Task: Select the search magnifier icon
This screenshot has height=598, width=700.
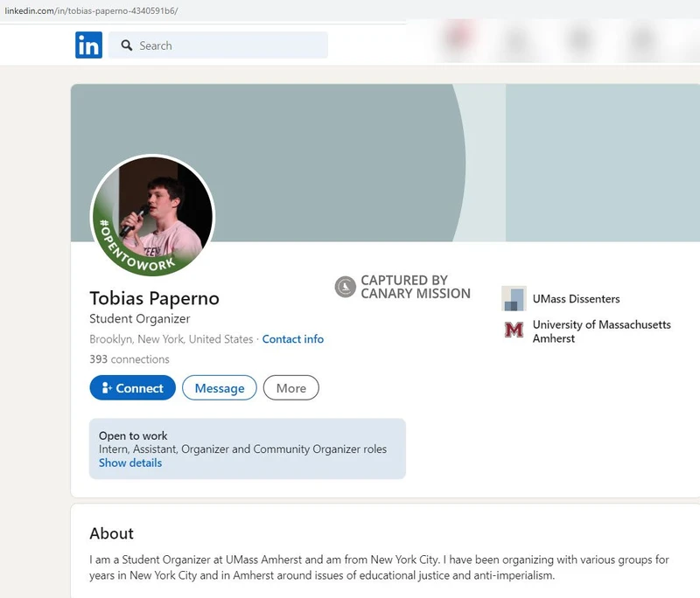Action: point(127,45)
